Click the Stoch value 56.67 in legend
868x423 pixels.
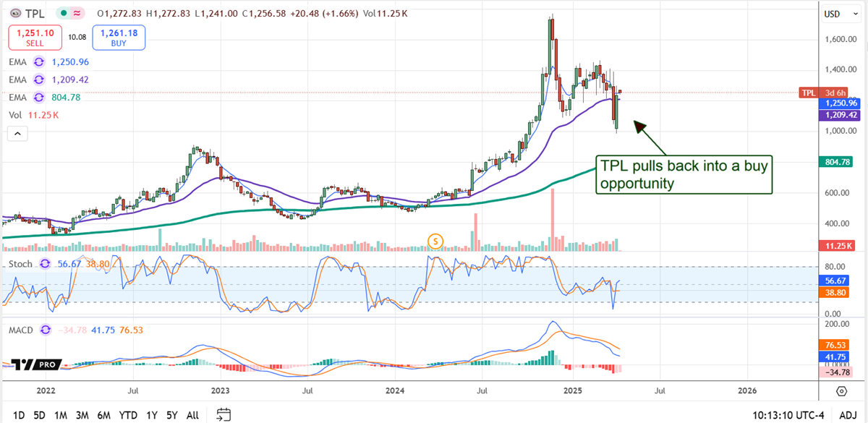click(x=69, y=264)
